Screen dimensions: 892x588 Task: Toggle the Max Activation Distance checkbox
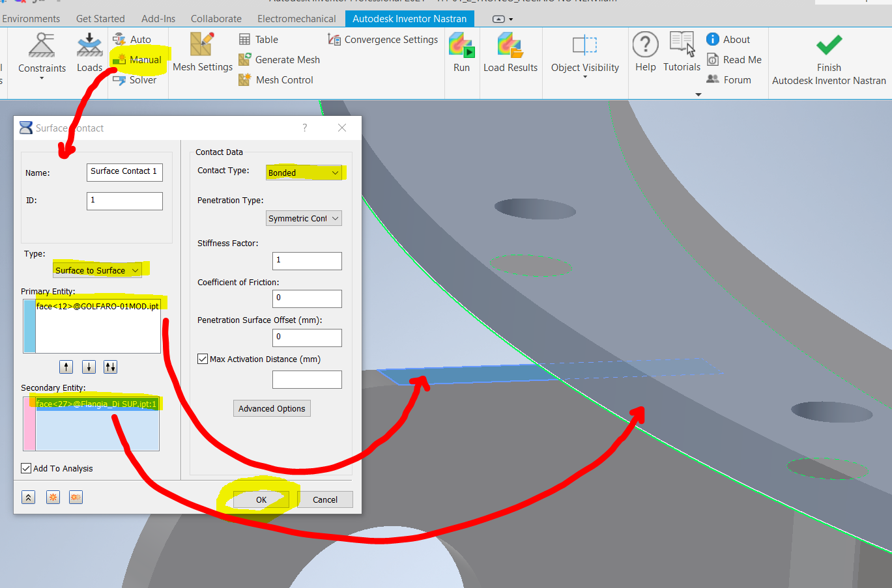(203, 359)
